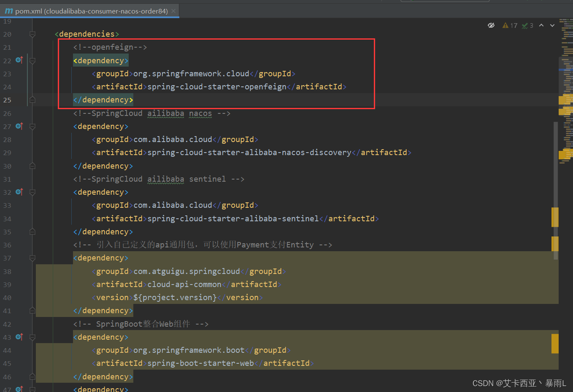Jump to next highlighted error arrow
Image resolution: width=573 pixels, height=392 pixels.
(552, 25)
